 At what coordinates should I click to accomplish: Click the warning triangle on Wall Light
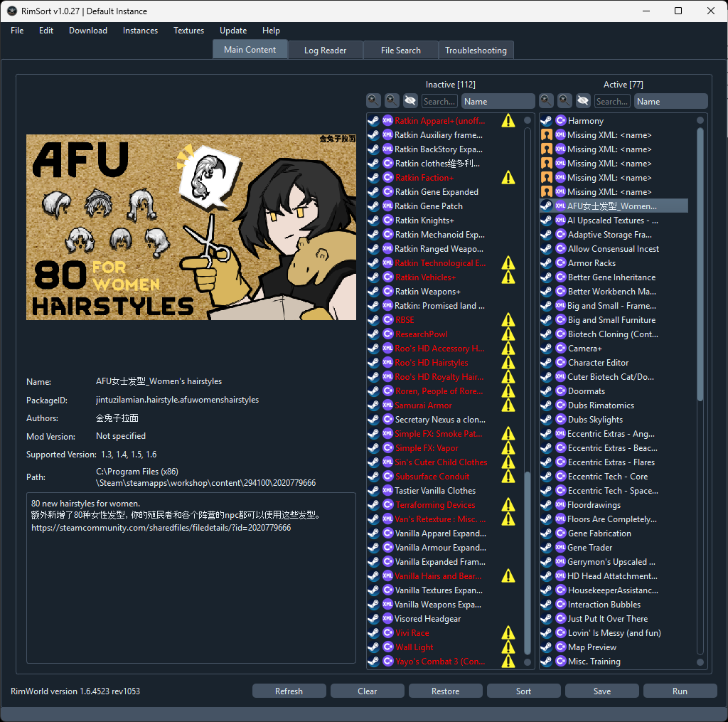(x=508, y=647)
